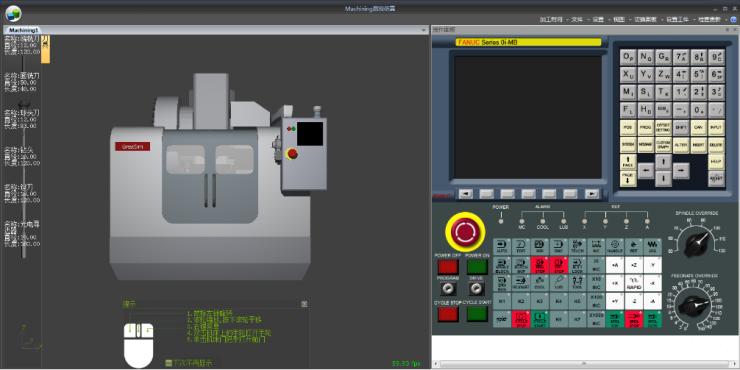The width and height of the screenshot is (740, 370).
Task: Click the green POWER ON button
Action: (x=477, y=267)
